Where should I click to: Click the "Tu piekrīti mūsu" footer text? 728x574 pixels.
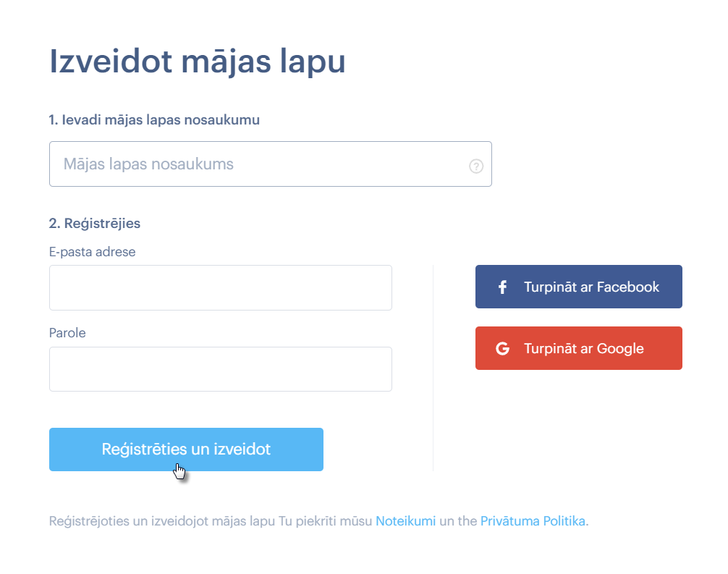point(325,521)
